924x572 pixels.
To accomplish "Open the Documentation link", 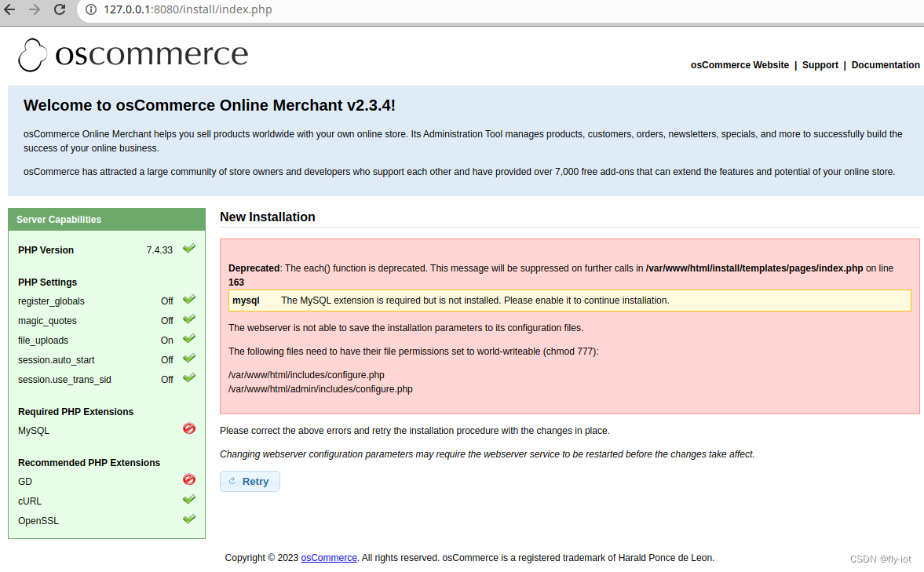I will tap(885, 65).
